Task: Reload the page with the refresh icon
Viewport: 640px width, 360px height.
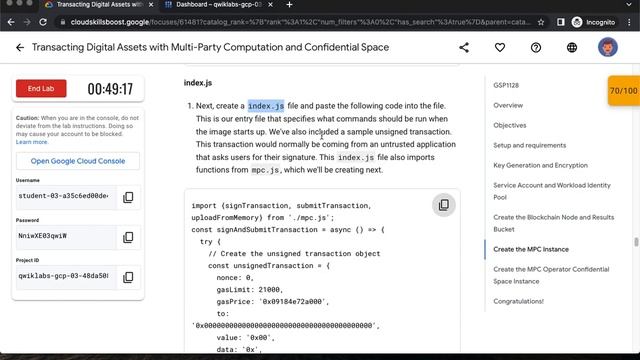Action: pos(43,22)
